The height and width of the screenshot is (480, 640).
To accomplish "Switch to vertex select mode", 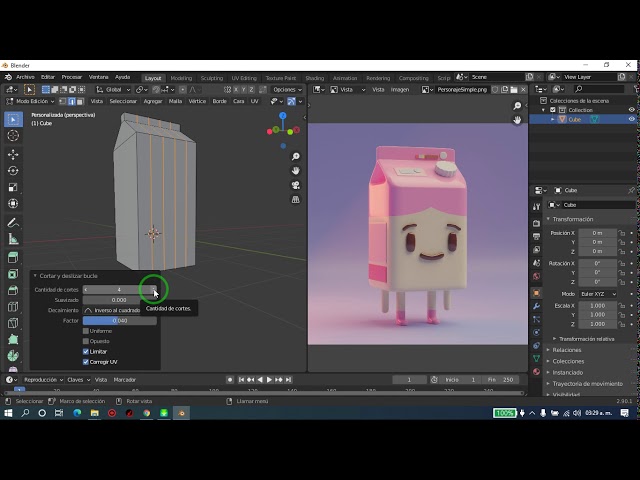I will 62,101.
